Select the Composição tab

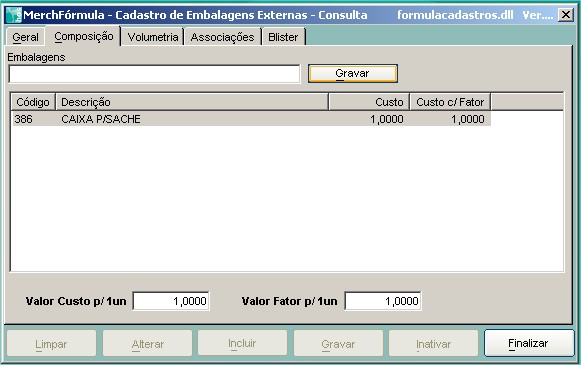(x=84, y=36)
